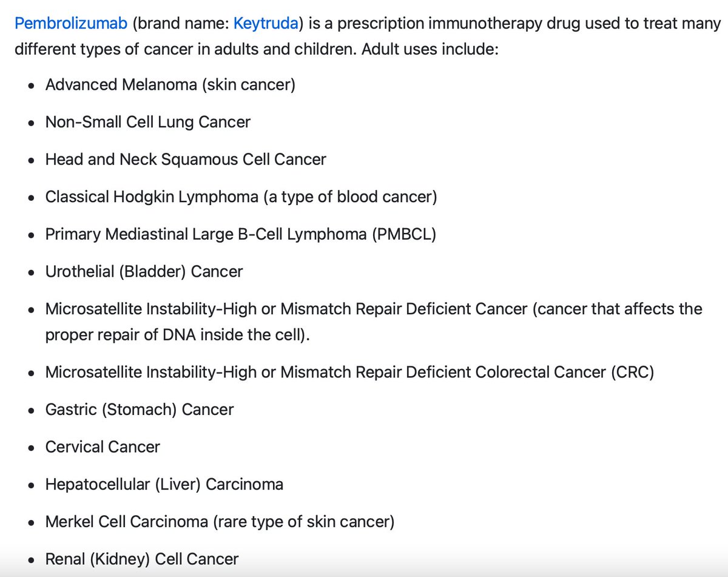Image resolution: width=728 pixels, height=577 pixels.
Task: Click the Urothelial (Bladder) Cancer item
Action: pos(144,272)
